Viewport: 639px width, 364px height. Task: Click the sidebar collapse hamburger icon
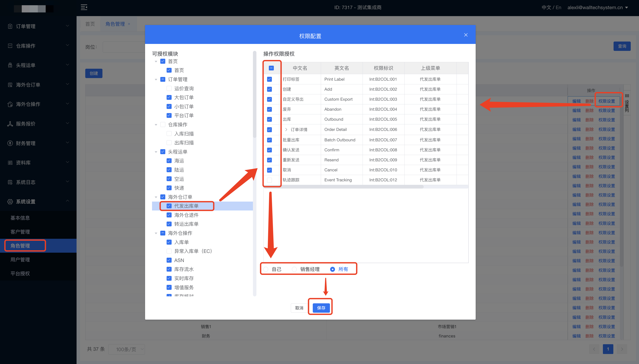[x=84, y=7]
